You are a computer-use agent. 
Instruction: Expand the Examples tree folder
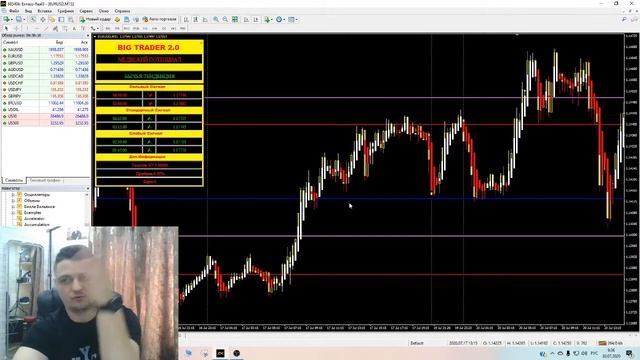tap(13, 213)
